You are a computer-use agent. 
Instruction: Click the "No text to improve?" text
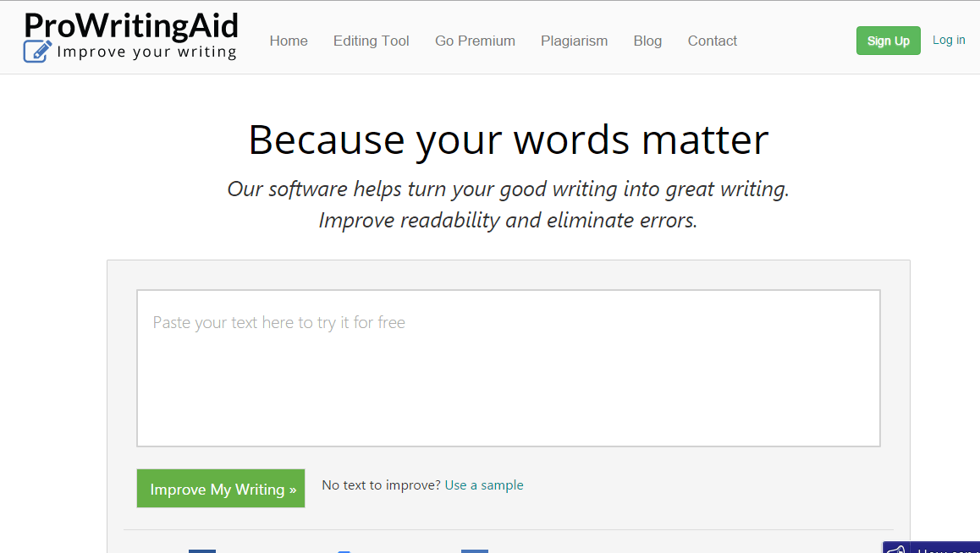click(381, 485)
